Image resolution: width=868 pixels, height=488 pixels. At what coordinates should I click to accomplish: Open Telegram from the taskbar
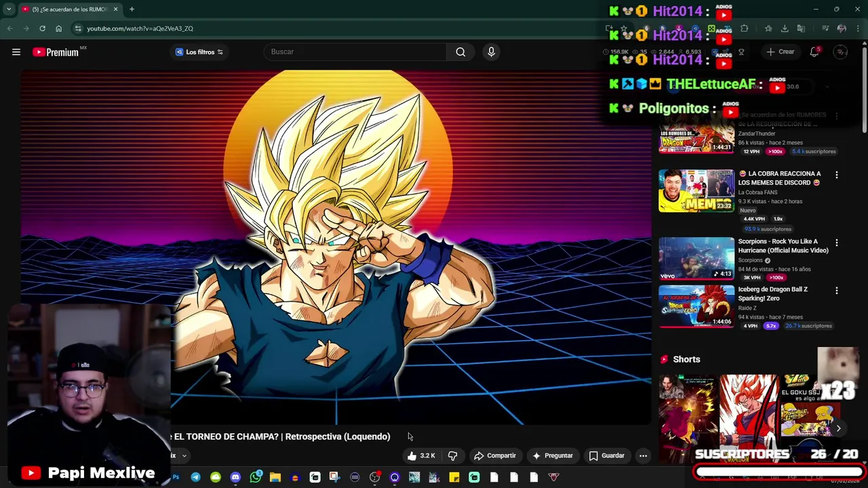pyautogui.click(x=195, y=478)
